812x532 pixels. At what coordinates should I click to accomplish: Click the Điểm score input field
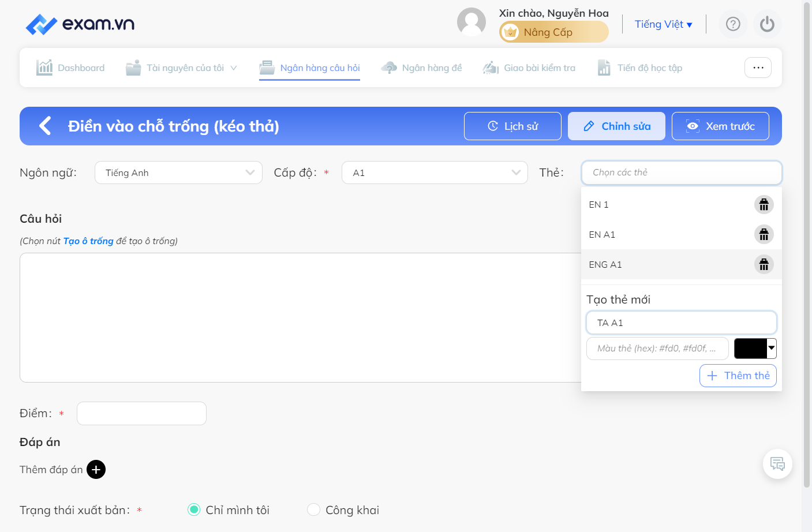tap(141, 414)
